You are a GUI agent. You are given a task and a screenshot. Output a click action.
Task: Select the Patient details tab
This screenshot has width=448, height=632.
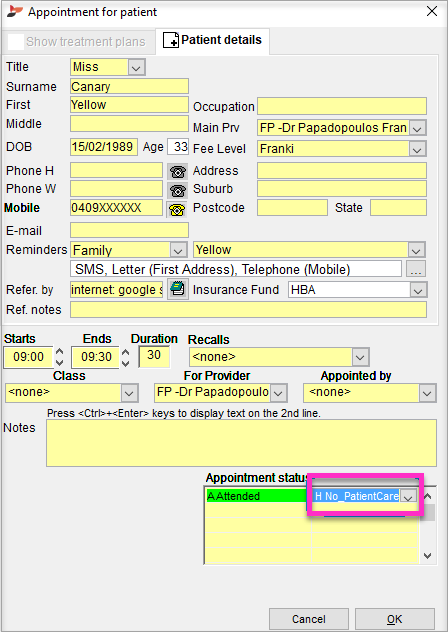click(x=213, y=40)
